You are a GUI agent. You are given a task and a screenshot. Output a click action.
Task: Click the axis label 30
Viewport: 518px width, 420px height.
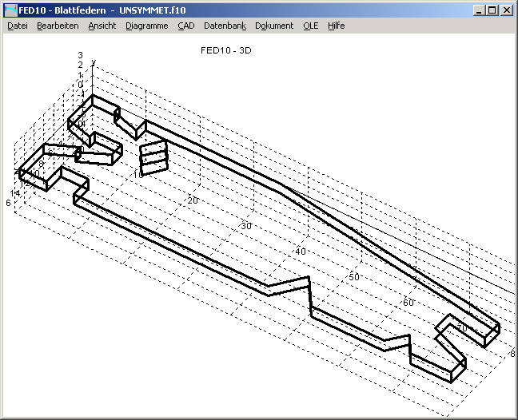click(246, 226)
